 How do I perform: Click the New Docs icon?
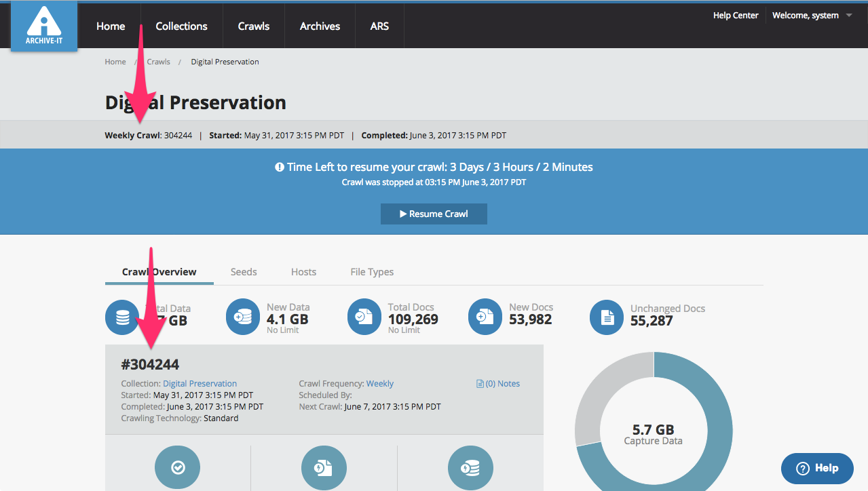pyautogui.click(x=485, y=317)
